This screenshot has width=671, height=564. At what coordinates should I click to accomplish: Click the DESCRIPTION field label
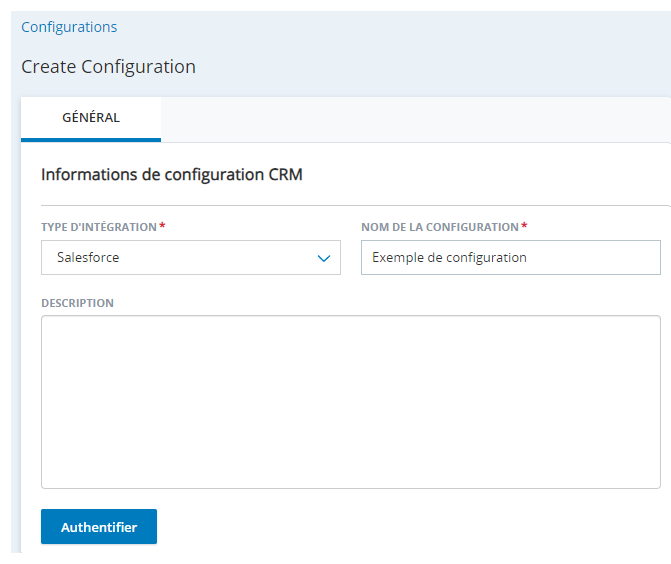[x=77, y=303]
